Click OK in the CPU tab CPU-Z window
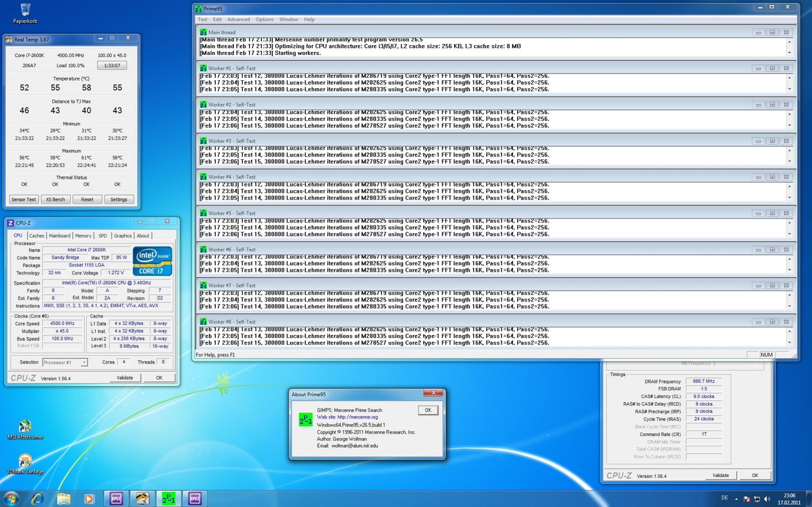The height and width of the screenshot is (507, 812). (x=159, y=378)
